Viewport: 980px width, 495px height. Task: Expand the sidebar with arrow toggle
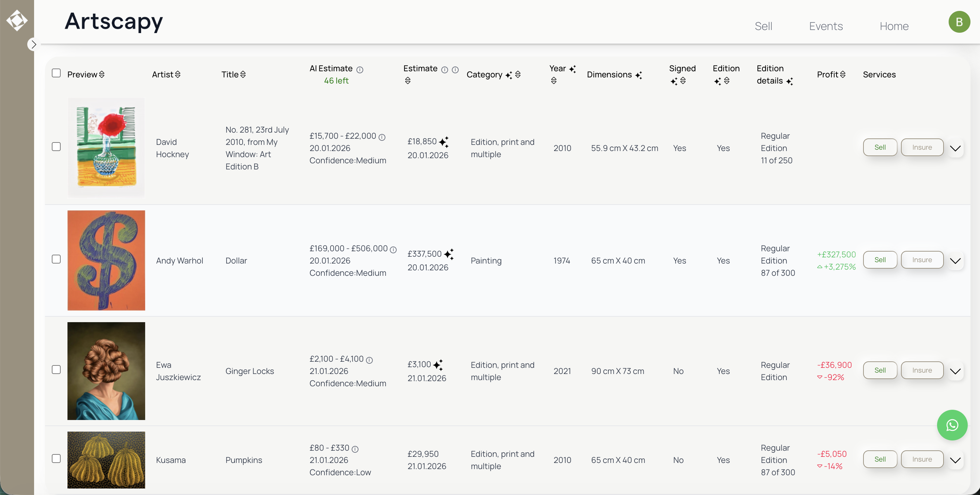(x=33, y=45)
